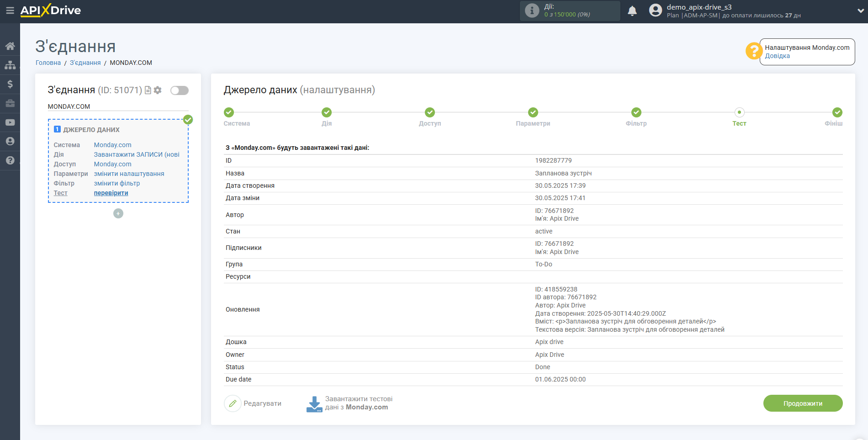Expand the account dropdown chevron
Screen dimensions: 868x440
(x=861, y=11)
